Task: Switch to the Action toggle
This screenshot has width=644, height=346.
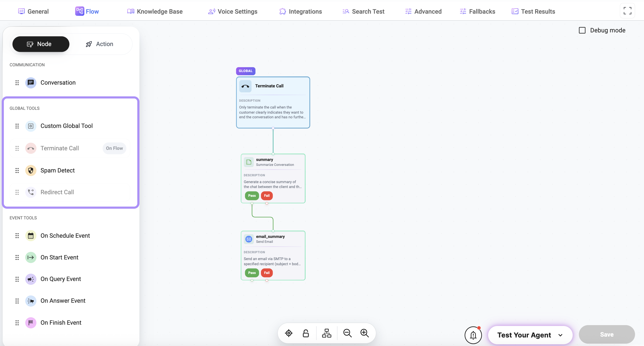Action: click(100, 44)
